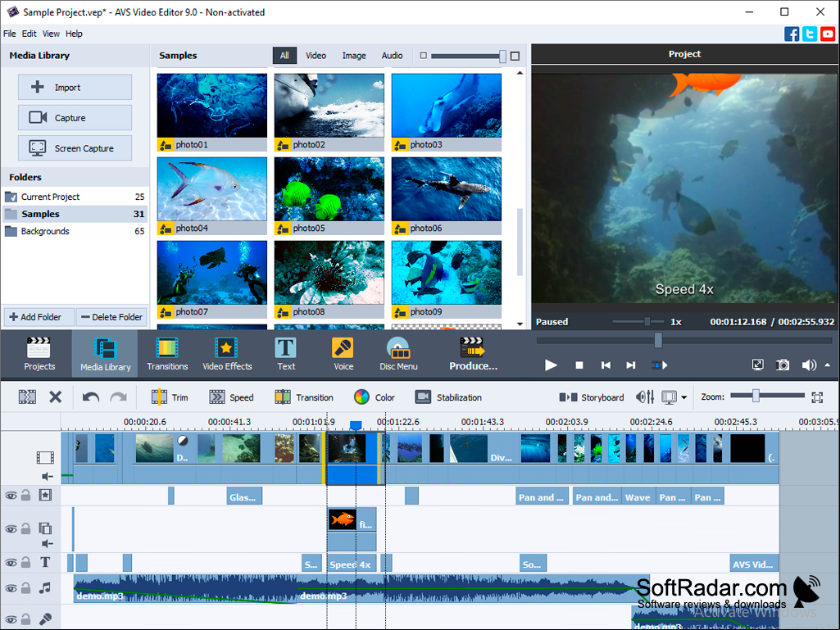Redo the last undone action
The image size is (840, 630).
click(x=118, y=397)
